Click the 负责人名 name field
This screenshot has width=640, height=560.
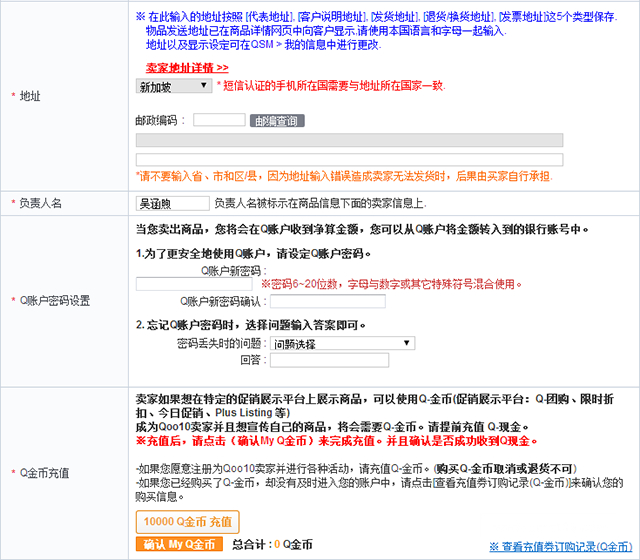[x=171, y=203]
